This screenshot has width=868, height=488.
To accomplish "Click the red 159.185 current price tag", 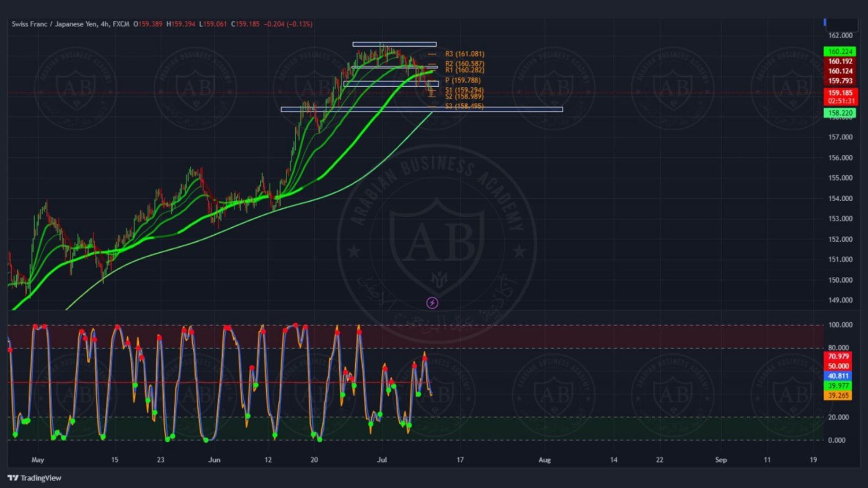I will [840, 93].
